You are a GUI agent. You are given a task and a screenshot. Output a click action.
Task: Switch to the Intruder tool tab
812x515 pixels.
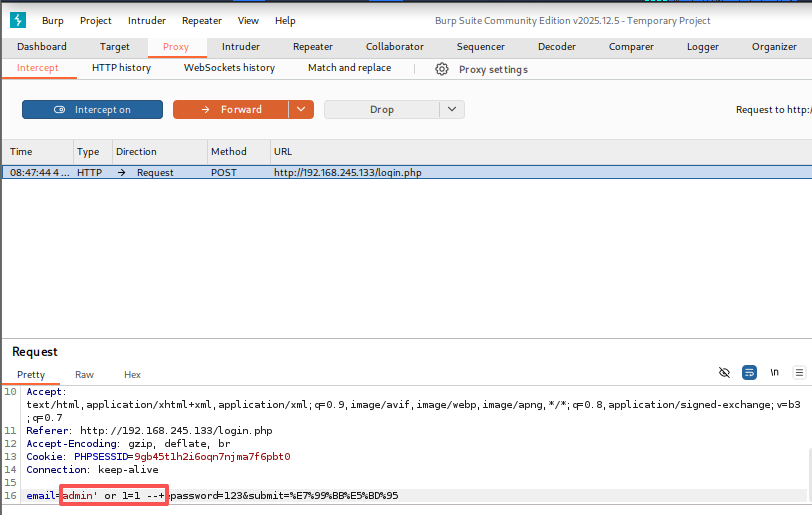coord(241,47)
